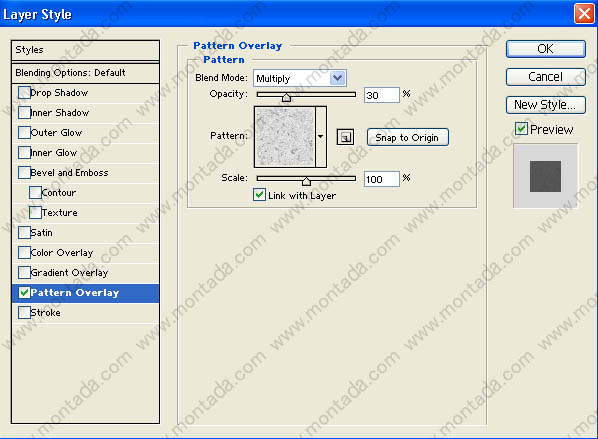Screen dimensions: 598x439
Task: Click the Opacity percentage input field
Action: pyautogui.click(x=382, y=95)
